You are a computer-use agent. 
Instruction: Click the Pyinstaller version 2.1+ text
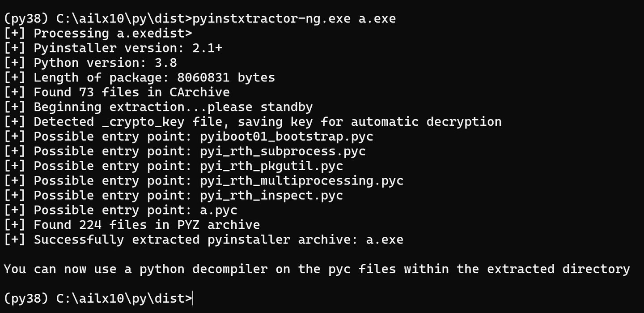coord(128,48)
